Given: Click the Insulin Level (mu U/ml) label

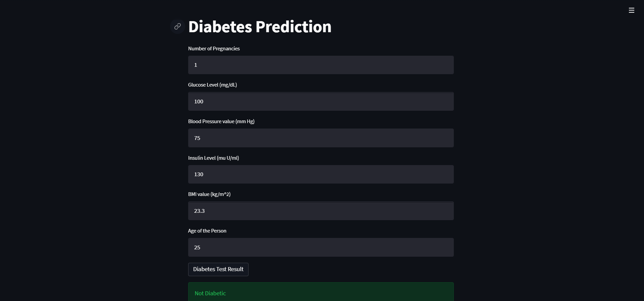Looking at the screenshot, I should point(213,158).
